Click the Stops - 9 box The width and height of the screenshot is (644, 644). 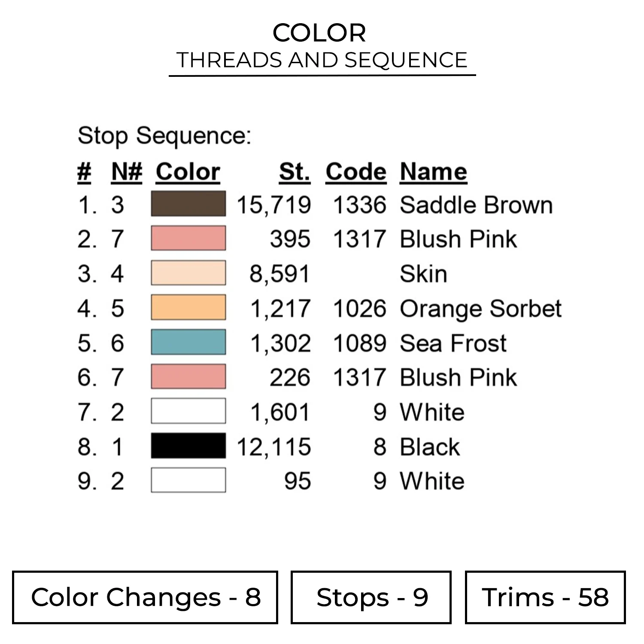pyautogui.click(x=371, y=597)
